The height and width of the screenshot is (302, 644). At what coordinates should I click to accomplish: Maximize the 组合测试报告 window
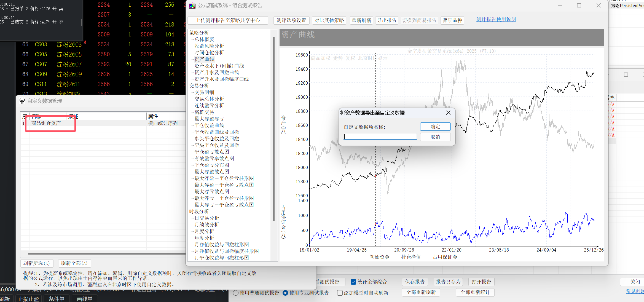click(x=579, y=6)
